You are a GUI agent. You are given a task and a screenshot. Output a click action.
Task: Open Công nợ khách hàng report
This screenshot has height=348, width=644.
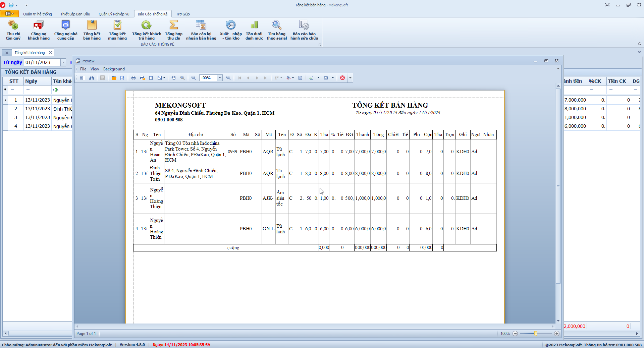[39, 30]
